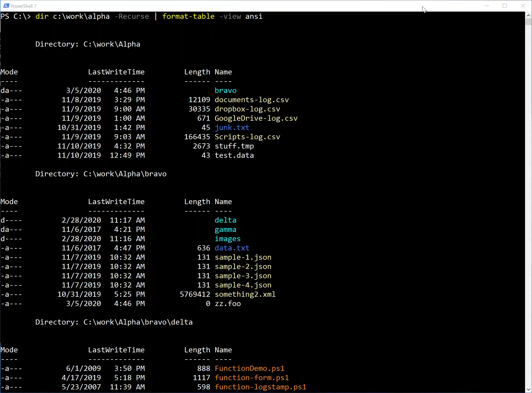Select the bravo folder name in the listing

[x=225, y=90]
